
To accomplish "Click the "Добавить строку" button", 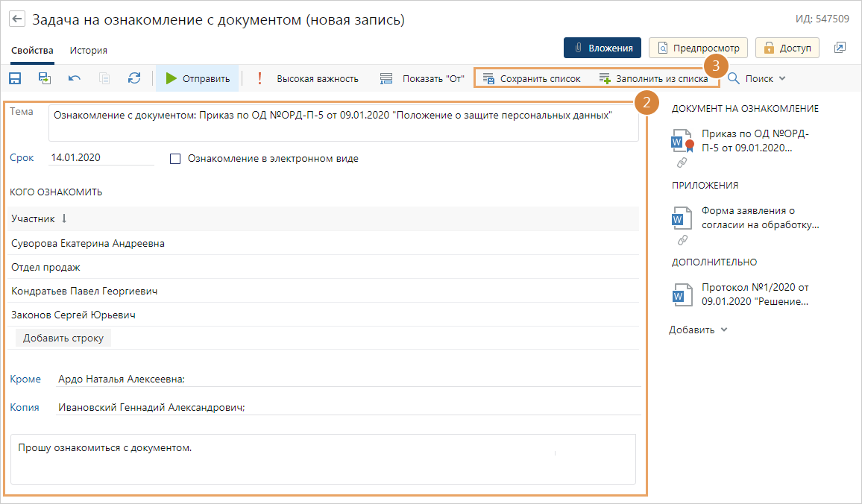I will 63,338.
